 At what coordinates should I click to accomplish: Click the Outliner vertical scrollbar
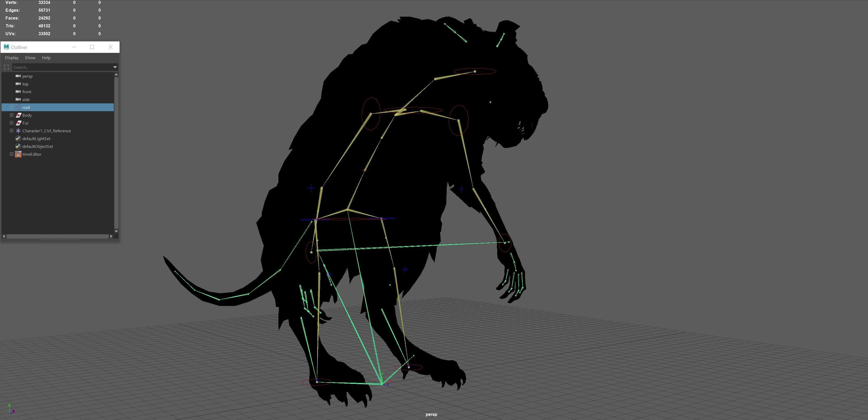pyautogui.click(x=116, y=153)
